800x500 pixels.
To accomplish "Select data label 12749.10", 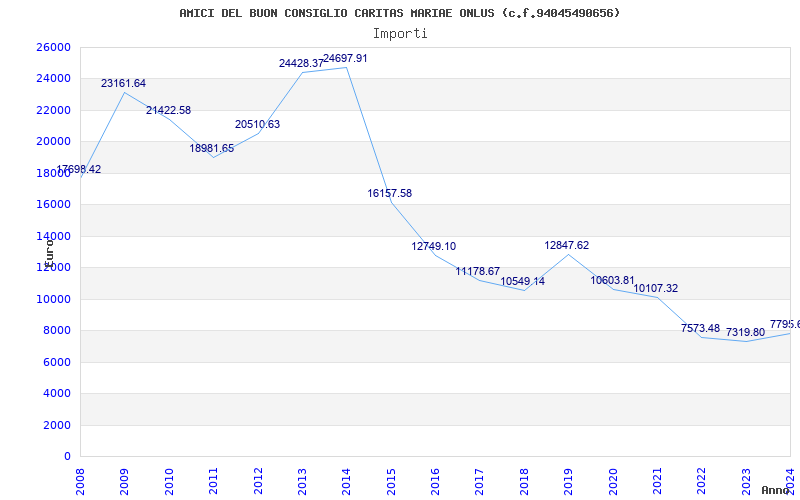I will tap(434, 246).
